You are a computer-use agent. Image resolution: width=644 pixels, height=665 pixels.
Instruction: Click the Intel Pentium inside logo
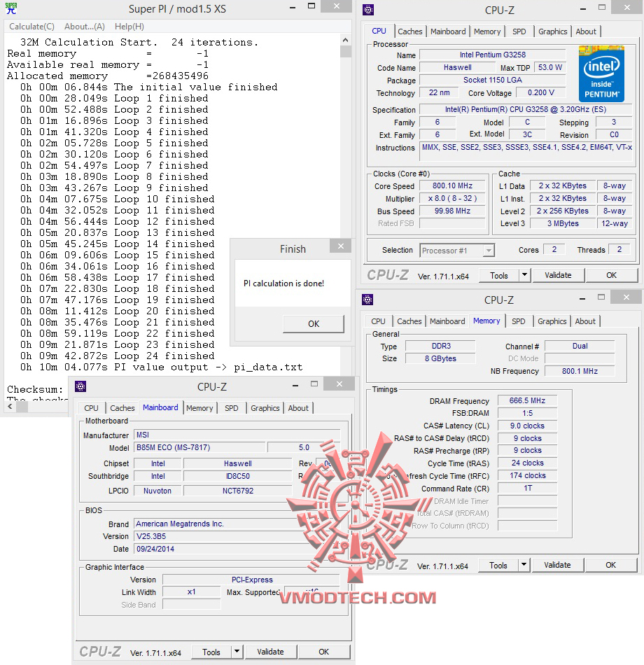pos(601,73)
